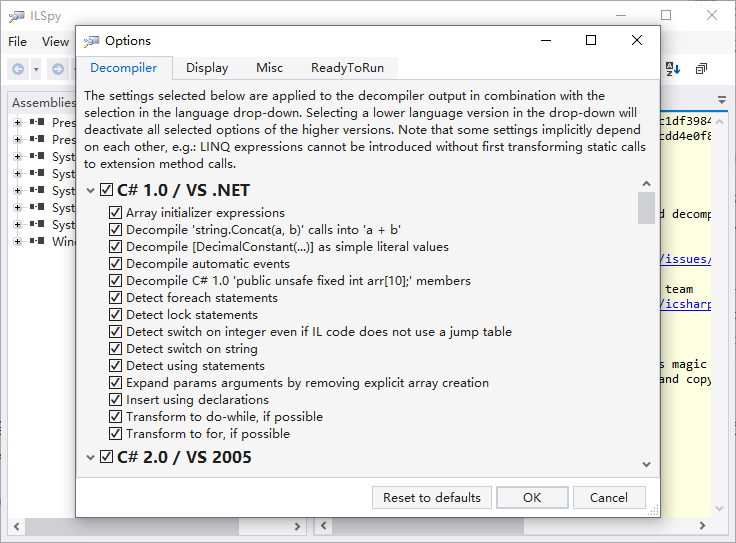Click the first Pres assembly icon
This screenshot has height=543, width=736.
point(37,122)
